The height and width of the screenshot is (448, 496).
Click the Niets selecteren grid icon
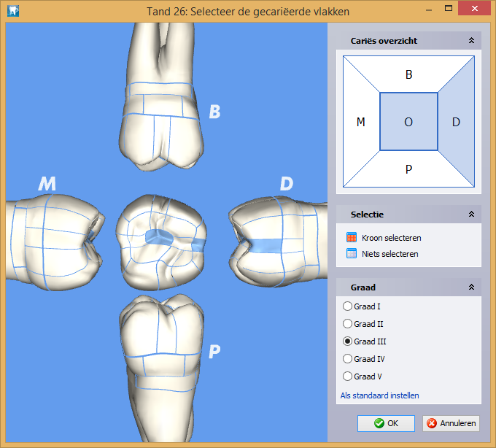tap(352, 253)
